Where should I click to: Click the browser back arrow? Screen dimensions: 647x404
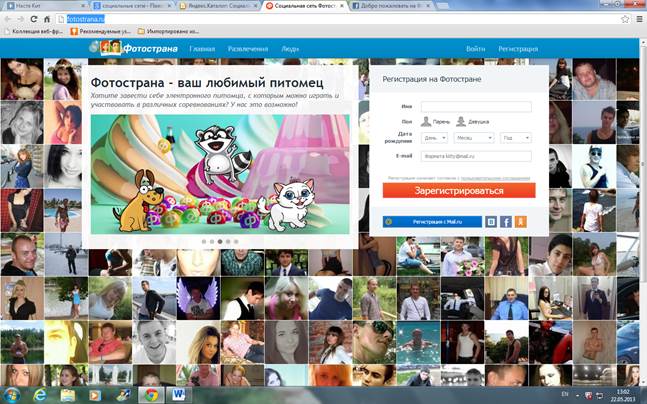point(8,19)
